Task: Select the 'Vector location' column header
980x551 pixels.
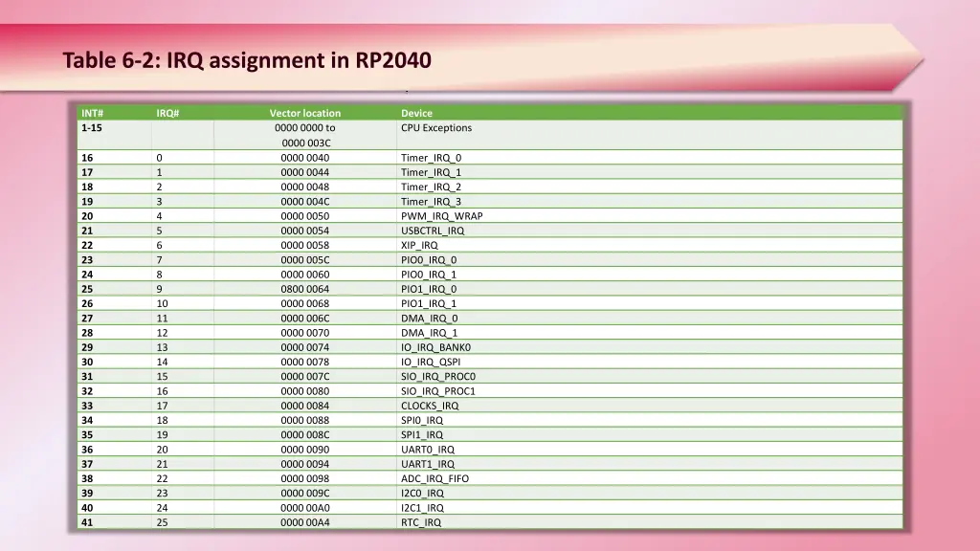Action: click(x=305, y=113)
